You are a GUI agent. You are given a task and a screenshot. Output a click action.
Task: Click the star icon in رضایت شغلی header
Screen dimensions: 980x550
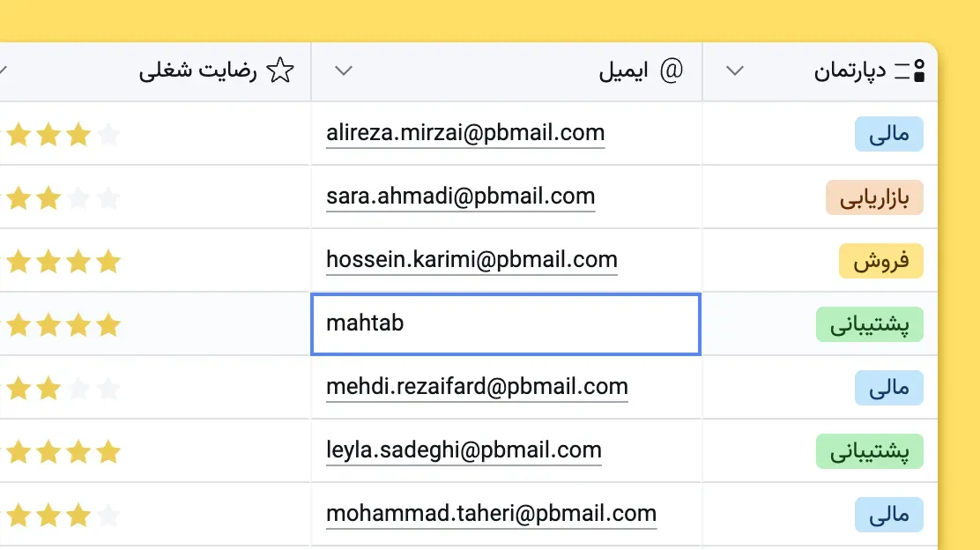point(279,71)
